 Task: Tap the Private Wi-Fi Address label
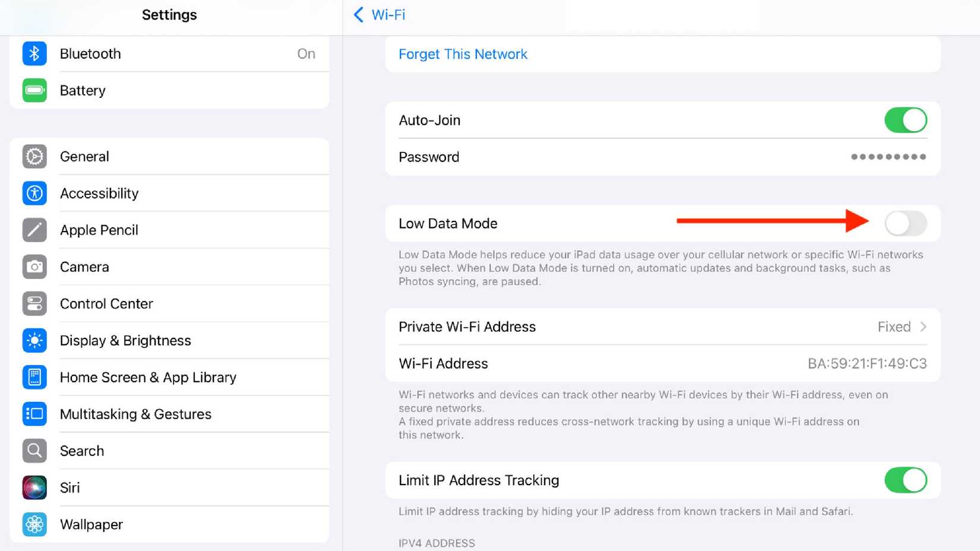click(x=467, y=327)
